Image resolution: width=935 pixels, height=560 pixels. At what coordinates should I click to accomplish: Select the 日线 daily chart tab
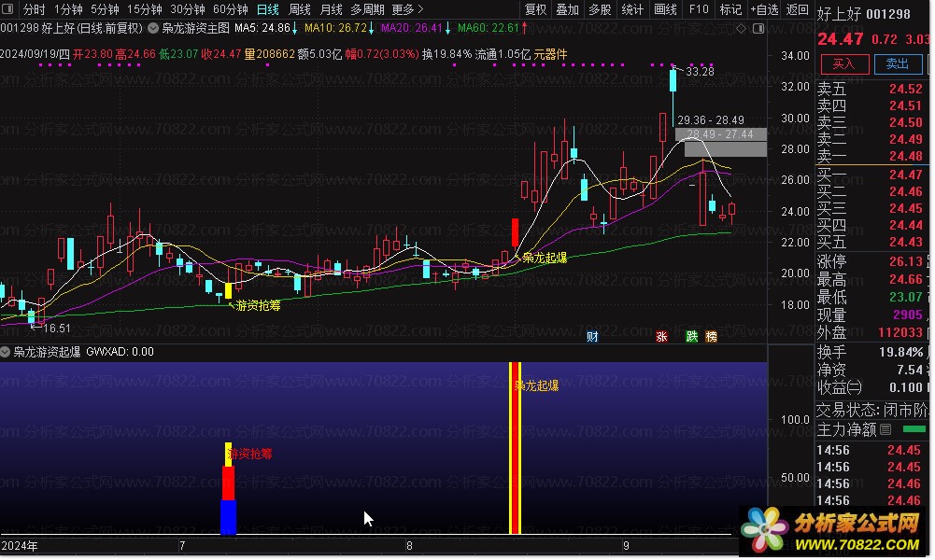pos(268,9)
